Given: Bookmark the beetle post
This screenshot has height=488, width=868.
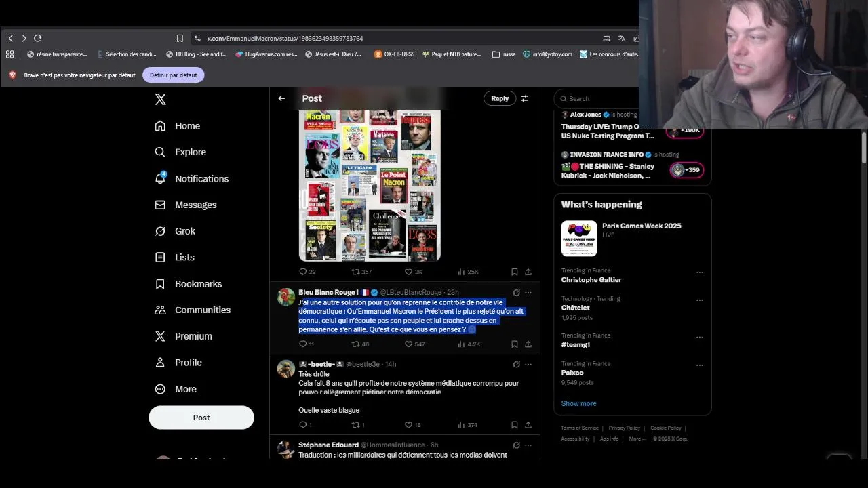Looking at the screenshot, I should (515, 425).
